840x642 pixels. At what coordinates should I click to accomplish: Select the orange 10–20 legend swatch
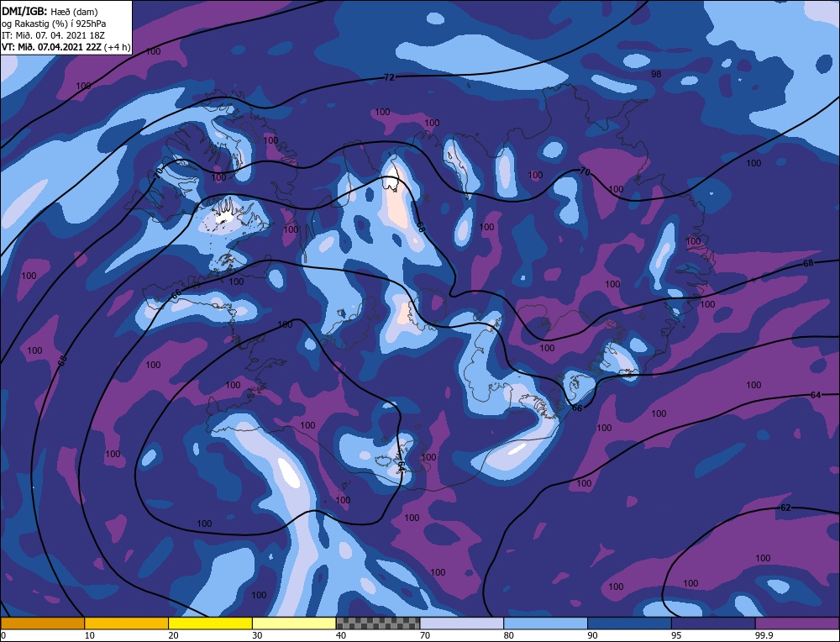pyautogui.click(x=127, y=624)
